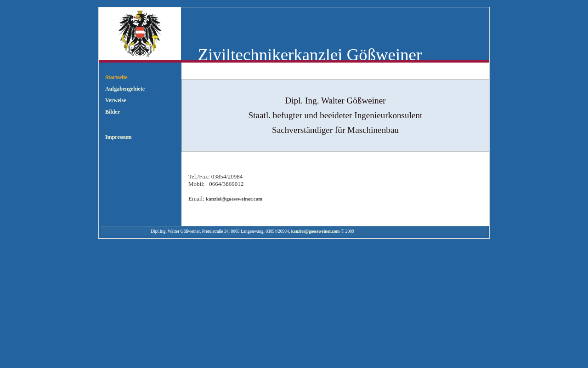
Task: Click the footer address Pretulstraße 34, 8665 Langenwang
Action: point(232,231)
